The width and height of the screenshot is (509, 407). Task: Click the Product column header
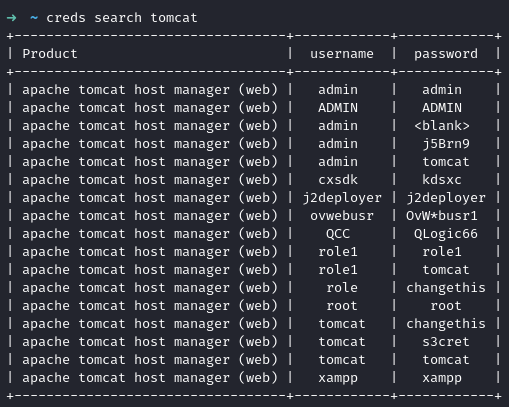[x=50, y=54]
